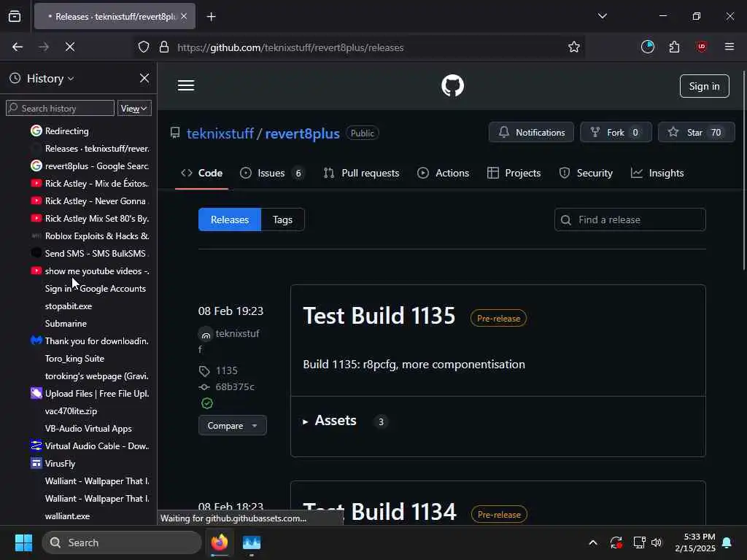Show hidden system tray icons
747x560 pixels.
pyautogui.click(x=592, y=542)
